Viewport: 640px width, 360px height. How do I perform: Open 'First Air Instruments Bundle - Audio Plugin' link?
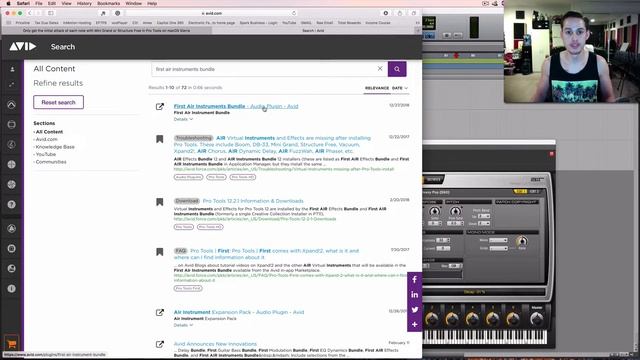coord(236,106)
